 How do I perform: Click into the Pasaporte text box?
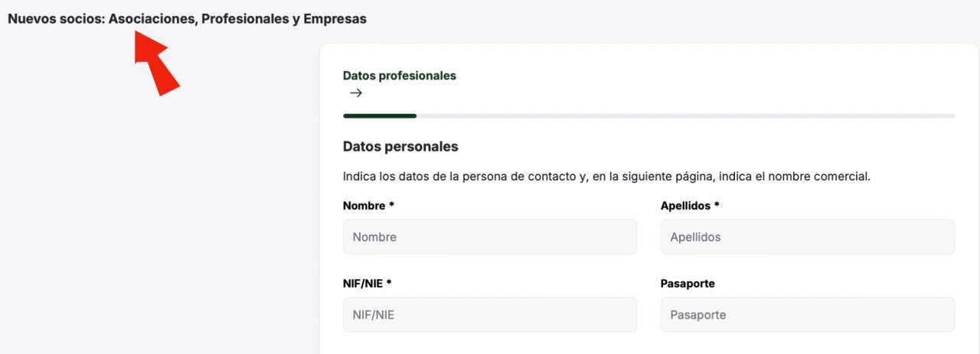[x=807, y=314]
